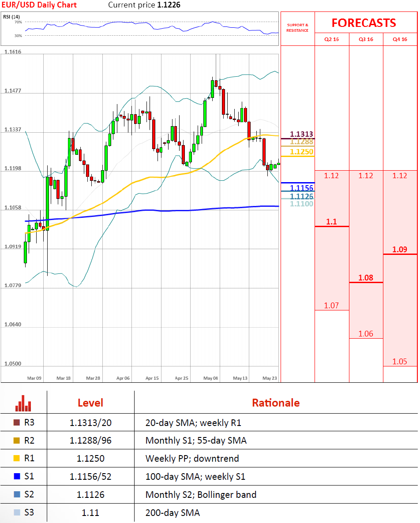Click the 1.1250 resistance level label
The image size is (420, 523).
pos(302,152)
